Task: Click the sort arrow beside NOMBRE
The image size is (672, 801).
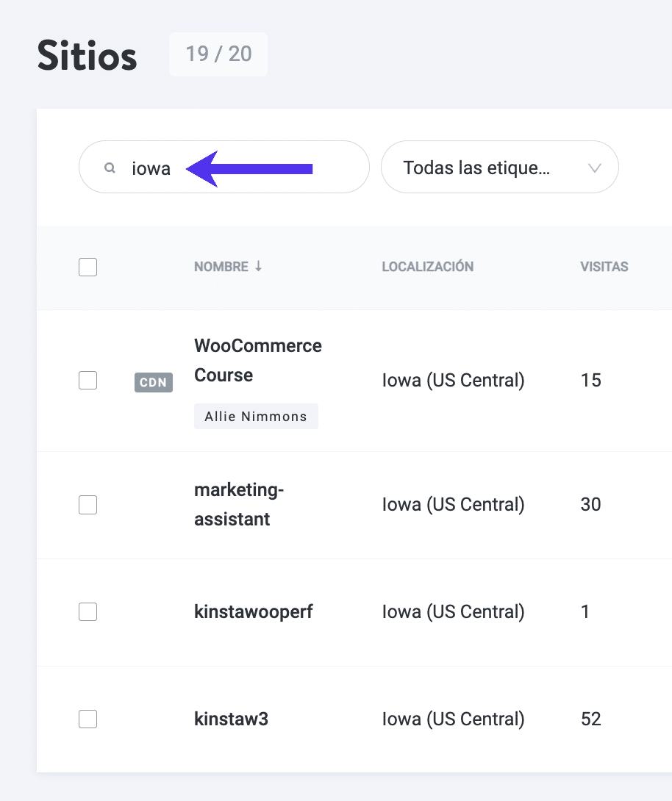Action: (x=258, y=267)
